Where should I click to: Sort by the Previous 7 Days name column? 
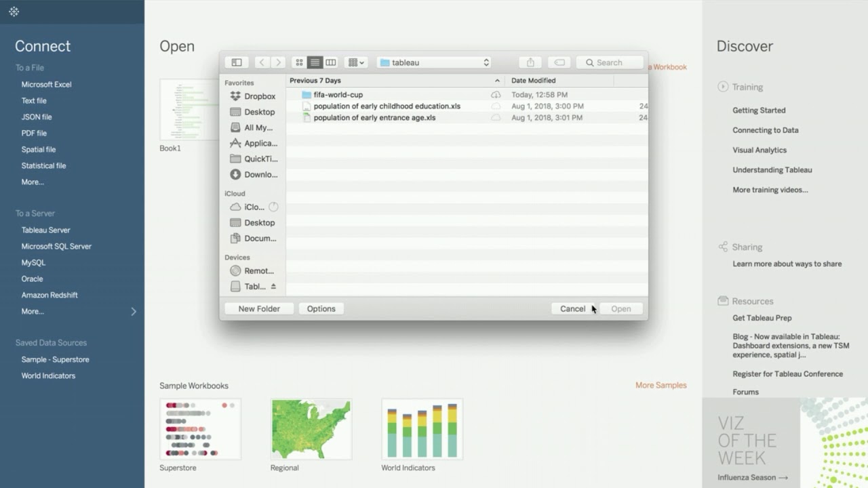pos(395,81)
